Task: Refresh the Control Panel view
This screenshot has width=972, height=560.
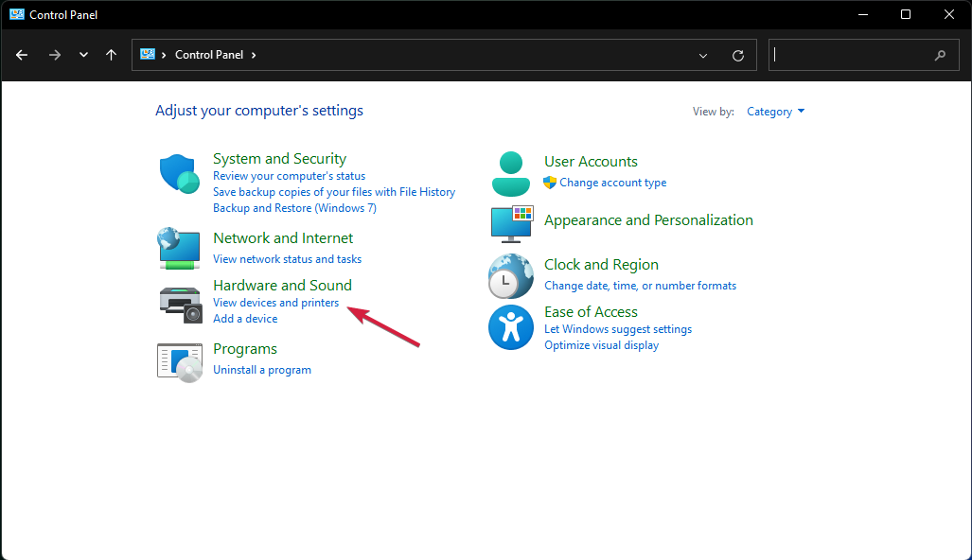Action: pos(737,56)
